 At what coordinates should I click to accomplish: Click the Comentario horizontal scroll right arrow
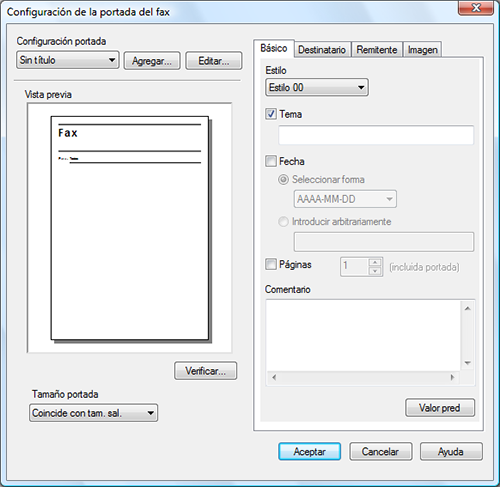pyautogui.click(x=452, y=378)
